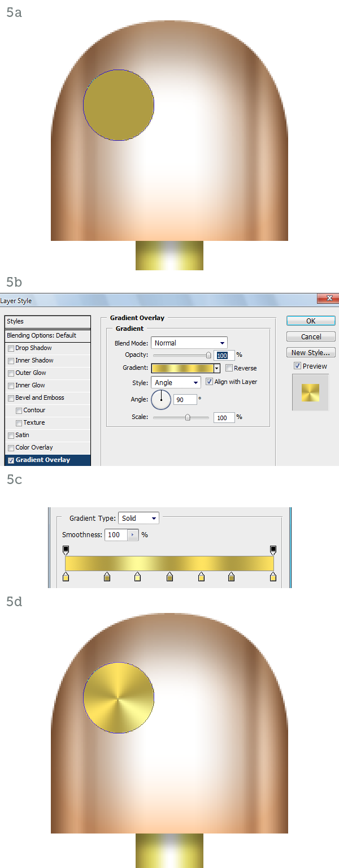339x868 pixels.
Task: Click the Gradient preview swatch
Action: [x=182, y=368]
